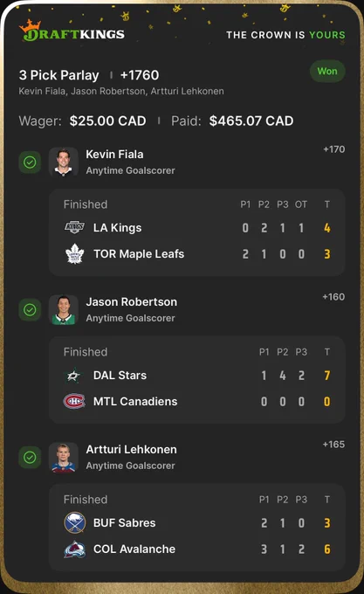Click The Crown Is Yours tagline
The image size is (364, 594).
(285, 35)
